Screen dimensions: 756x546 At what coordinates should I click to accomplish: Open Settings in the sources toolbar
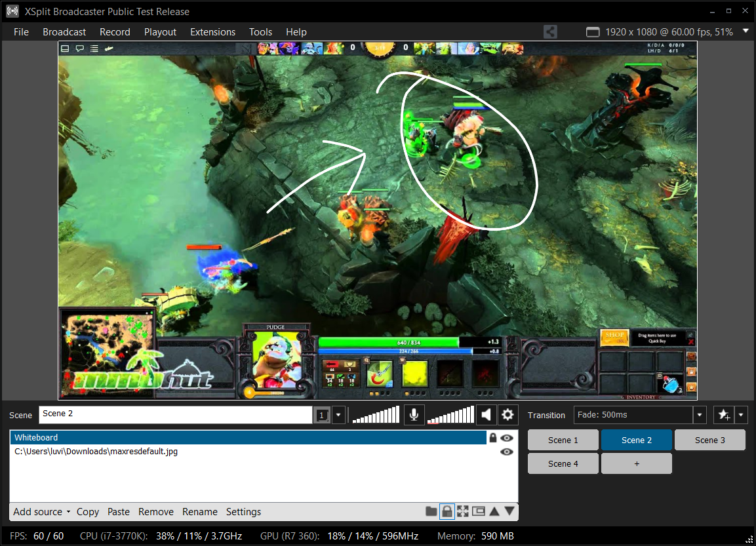[243, 512]
